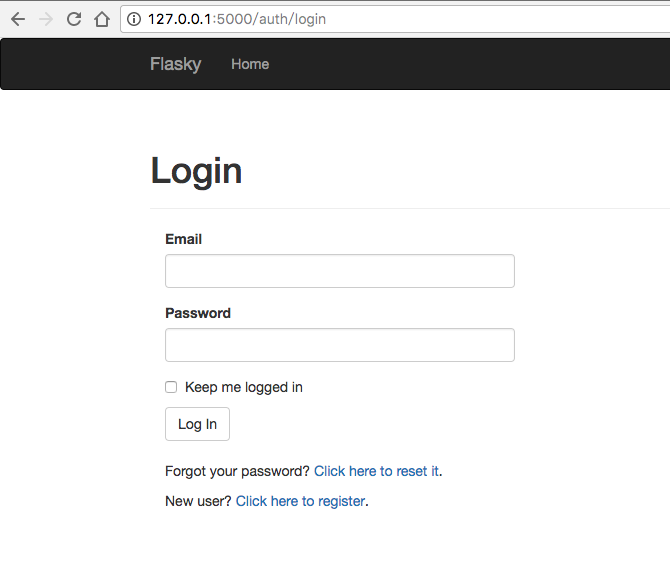Open site information icon in address bar
The width and height of the screenshot is (670, 568).
click(134, 19)
